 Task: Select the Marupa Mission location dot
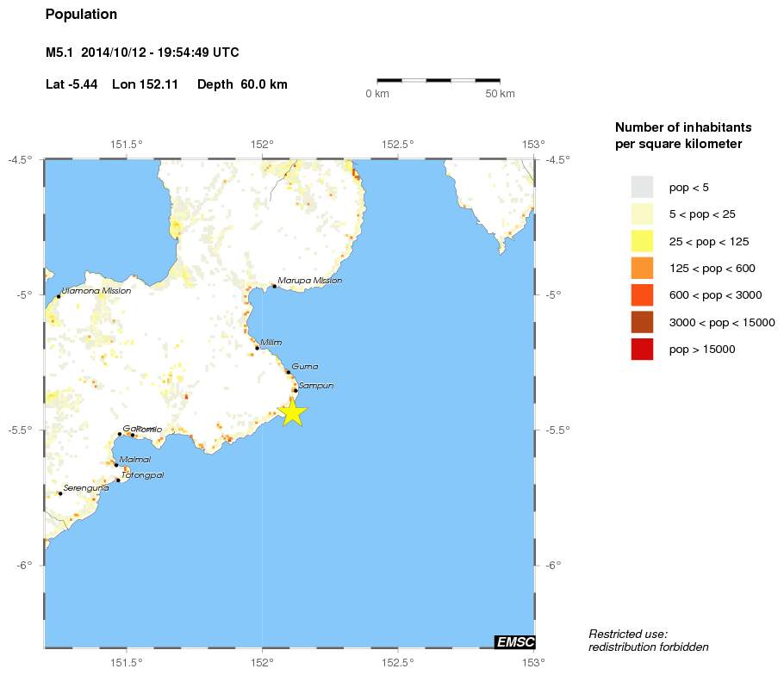[x=274, y=286]
